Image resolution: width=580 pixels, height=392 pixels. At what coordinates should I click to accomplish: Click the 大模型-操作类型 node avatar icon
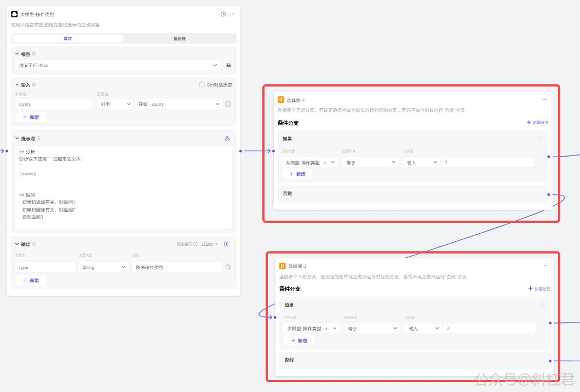coord(14,14)
